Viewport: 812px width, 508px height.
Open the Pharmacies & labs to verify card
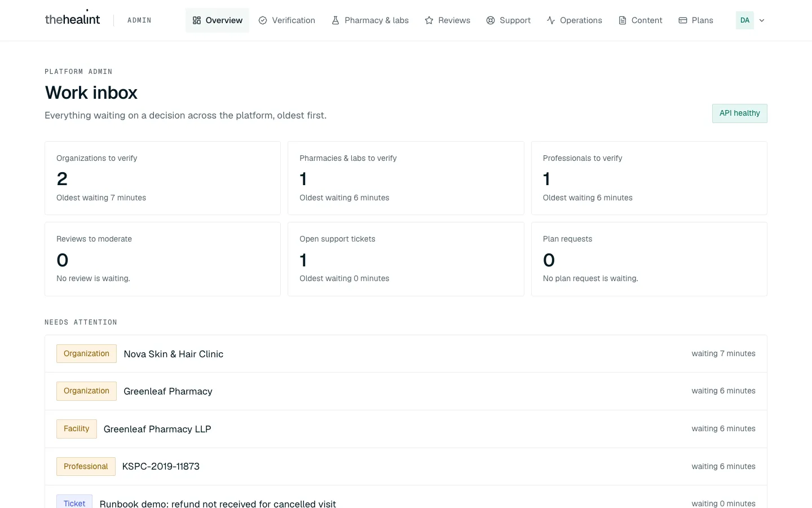[406, 178]
